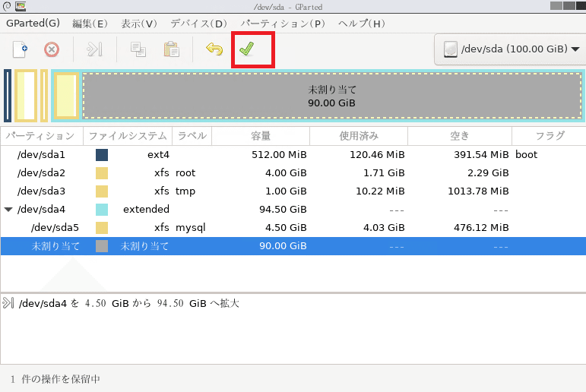Click the gray unallocated color swatch in list
Screen dimensions: 586x392
[x=102, y=246]
